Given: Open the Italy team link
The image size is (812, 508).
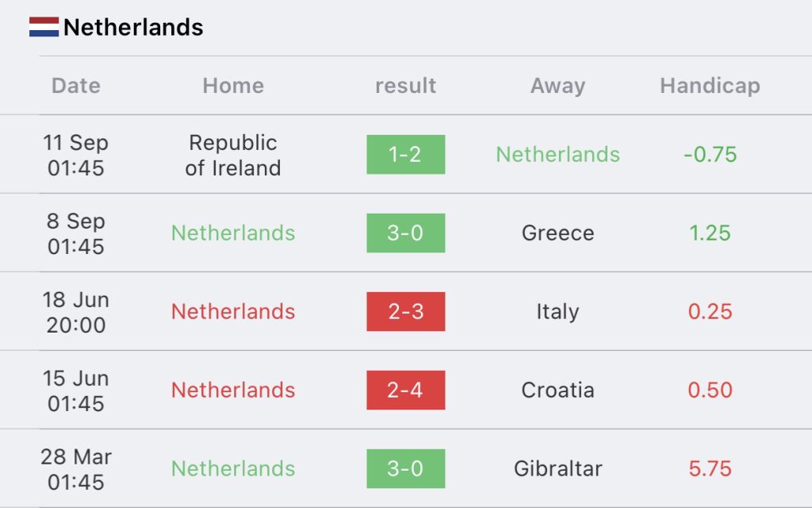Looking at the screenshot, I should click(557, 311).
